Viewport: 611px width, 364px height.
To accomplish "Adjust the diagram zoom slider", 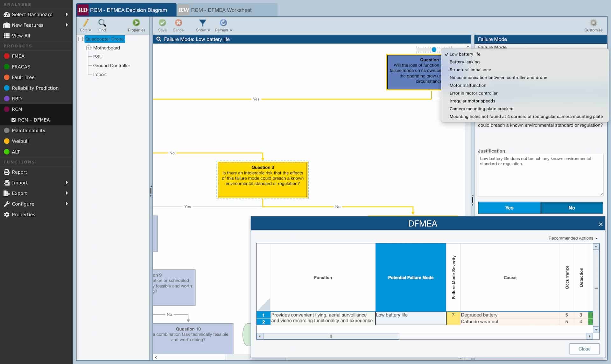I will [x=434, y=50].
